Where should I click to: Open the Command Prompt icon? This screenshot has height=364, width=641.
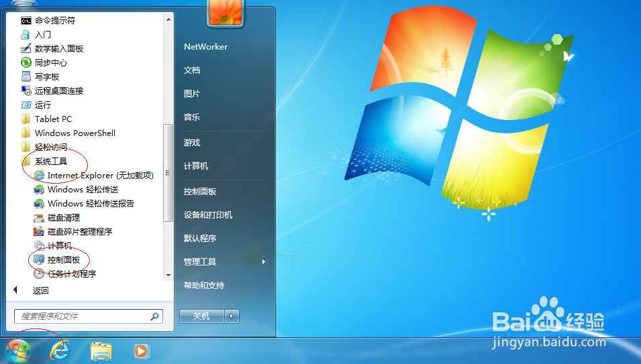(26, 20)
